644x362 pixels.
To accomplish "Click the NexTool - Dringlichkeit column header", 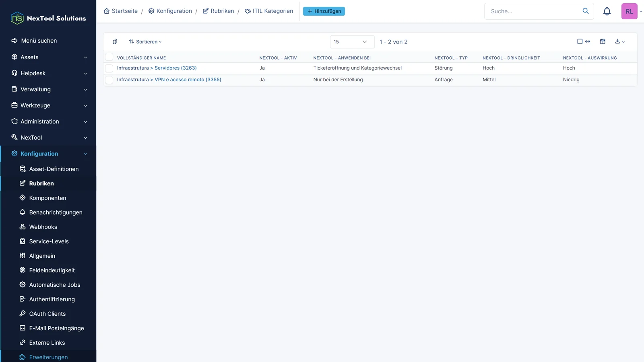I will pyautogui.click(x=511, y=58).
